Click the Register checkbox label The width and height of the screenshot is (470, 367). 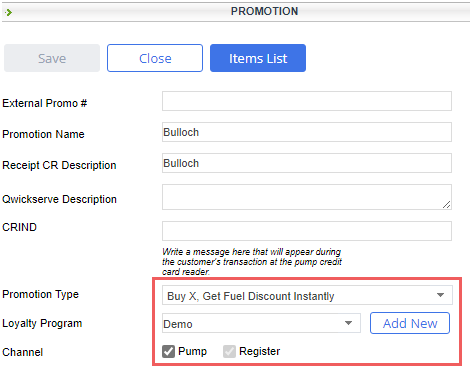point(260,351)
